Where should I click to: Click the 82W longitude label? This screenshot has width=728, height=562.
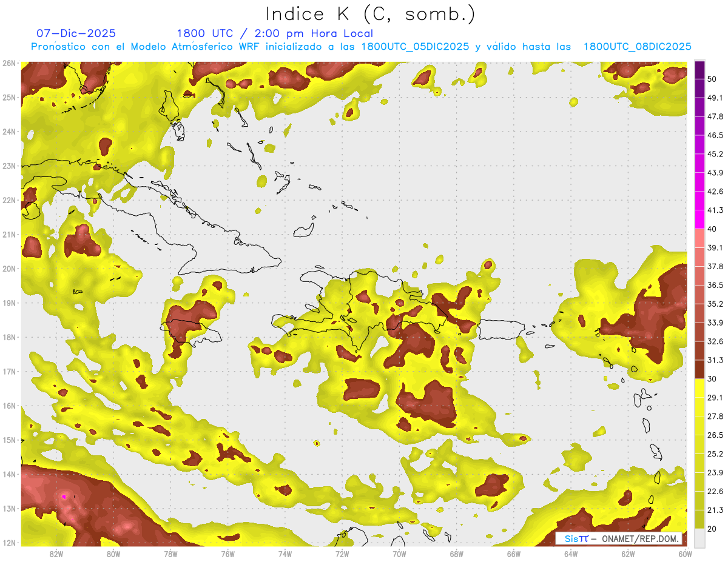coord(56,554)
